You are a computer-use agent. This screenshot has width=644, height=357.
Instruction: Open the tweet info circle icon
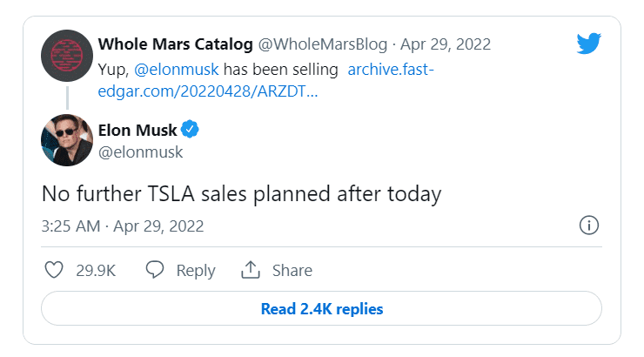(x=589, y=226)
